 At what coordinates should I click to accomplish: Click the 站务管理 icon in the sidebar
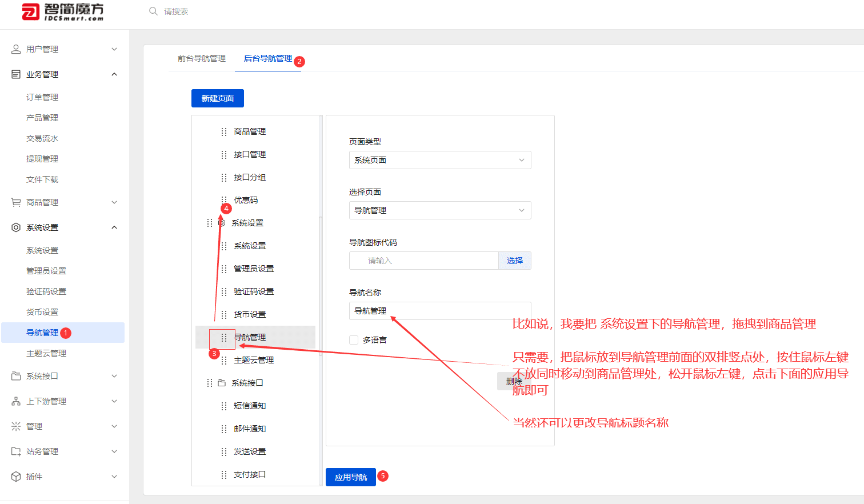pos(16,451)
